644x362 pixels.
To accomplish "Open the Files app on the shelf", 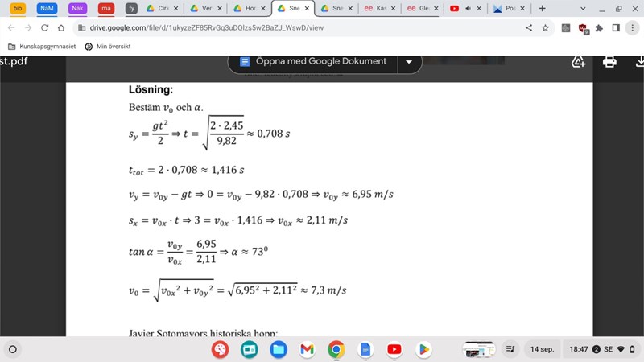I will (278, 349).
